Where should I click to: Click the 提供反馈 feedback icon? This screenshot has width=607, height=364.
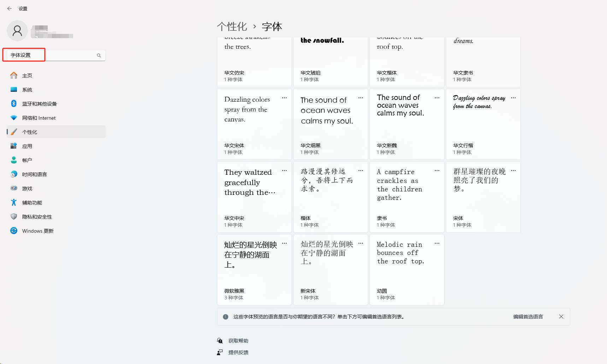click(220, 352)
